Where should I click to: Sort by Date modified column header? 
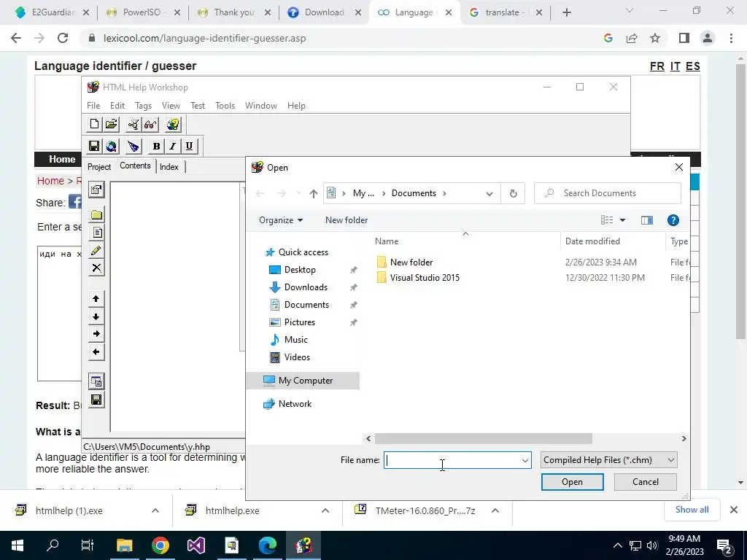592,241
